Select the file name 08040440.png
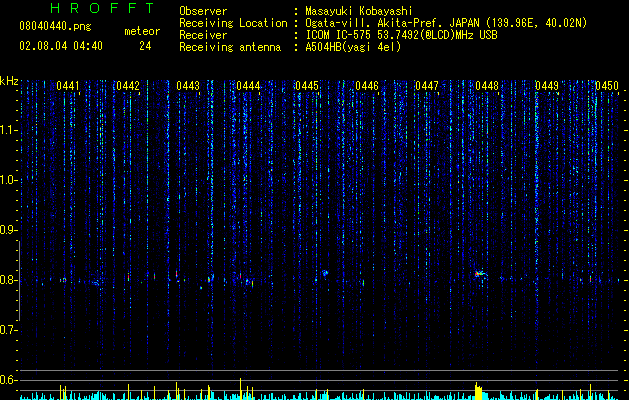629x400 pixels. tap(55, 27)
